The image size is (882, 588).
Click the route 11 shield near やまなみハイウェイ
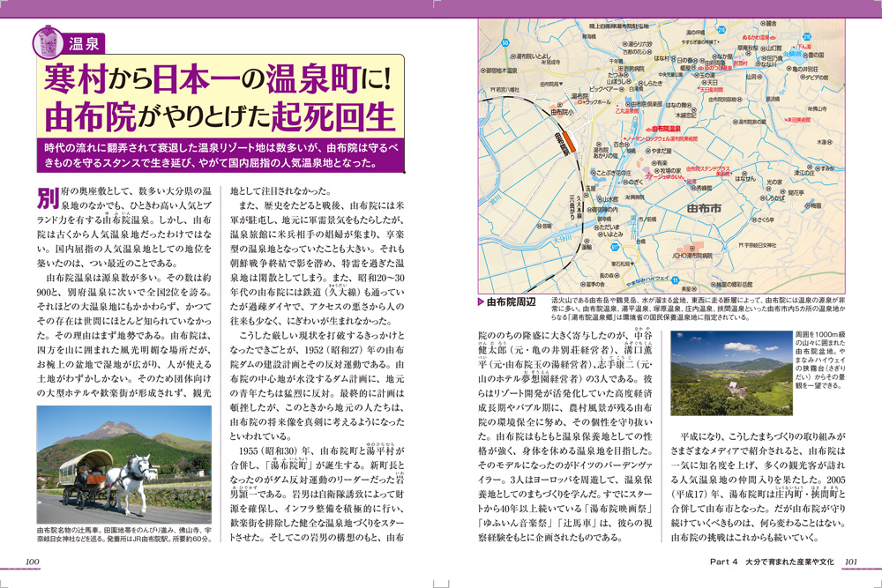click(675, 280)
